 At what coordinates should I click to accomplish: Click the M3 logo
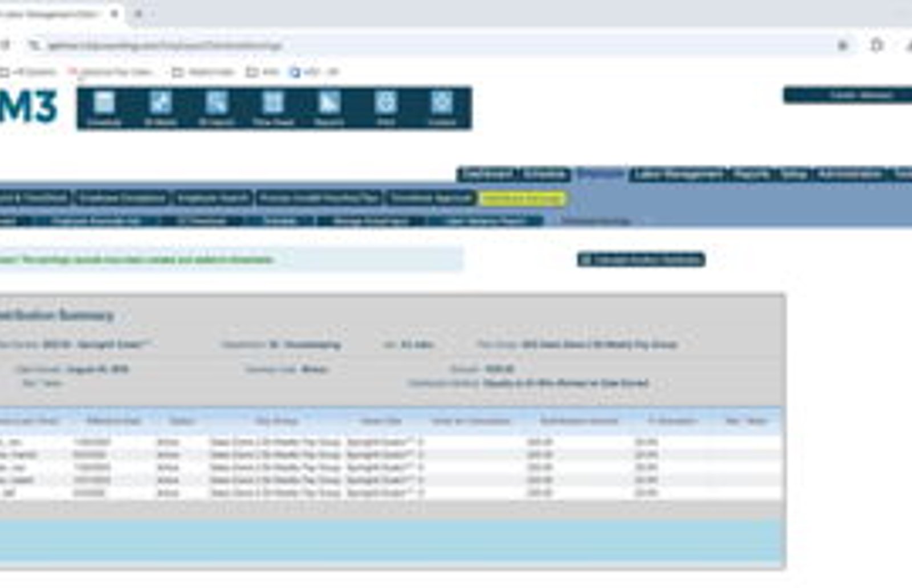(28, 107)
